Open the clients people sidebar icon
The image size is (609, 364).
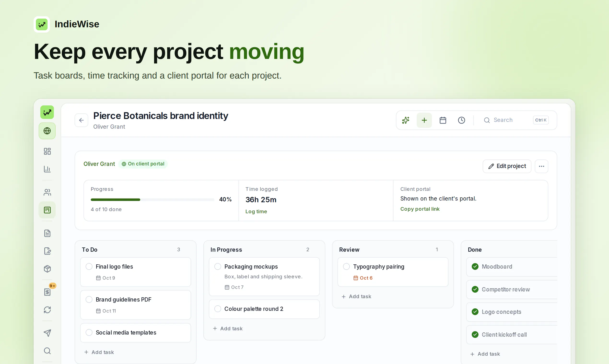point(47,192)
